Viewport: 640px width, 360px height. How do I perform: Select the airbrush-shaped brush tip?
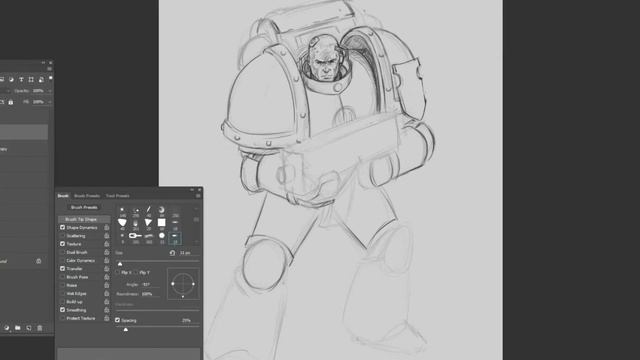pos(135,236)
